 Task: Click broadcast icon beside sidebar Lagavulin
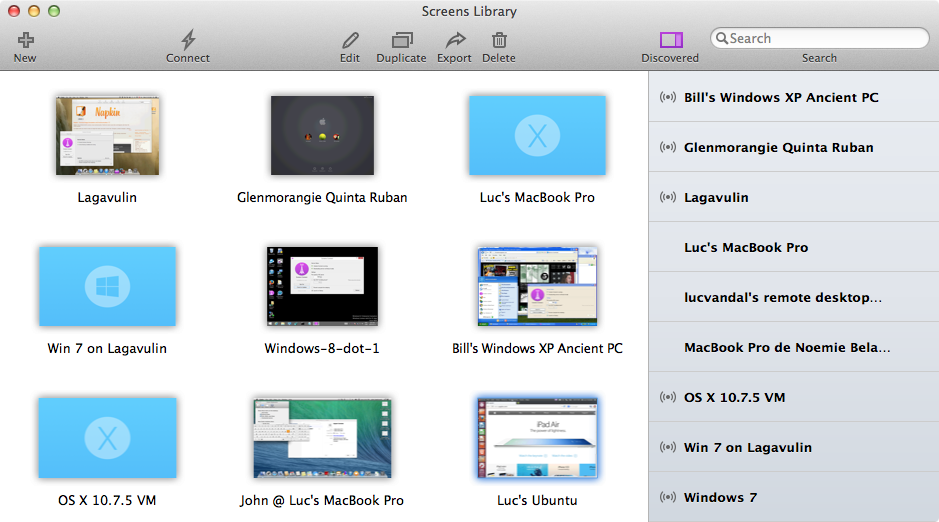668,197
